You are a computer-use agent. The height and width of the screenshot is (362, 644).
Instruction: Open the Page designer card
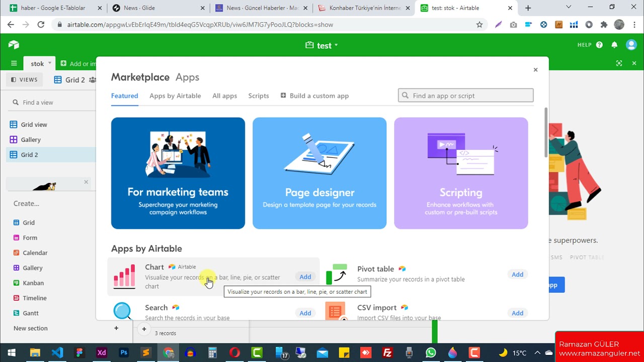coord(319,173)
